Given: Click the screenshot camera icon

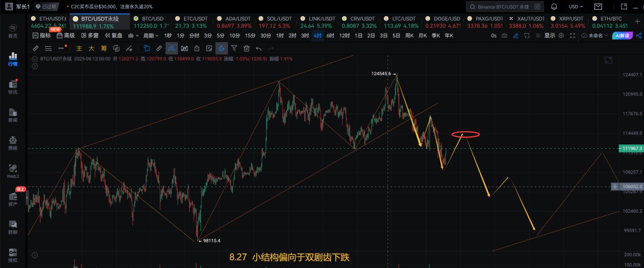Looking at the screenshot, I should tap(504, 36).
